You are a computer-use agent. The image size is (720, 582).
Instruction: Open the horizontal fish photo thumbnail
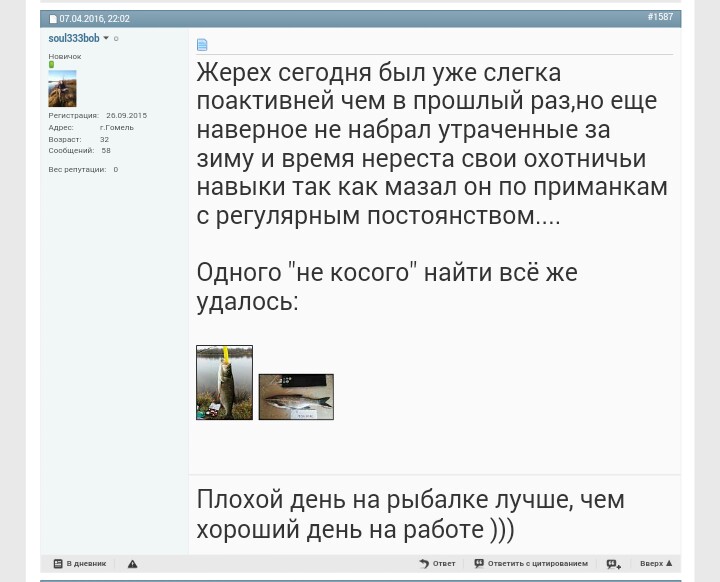296,397
